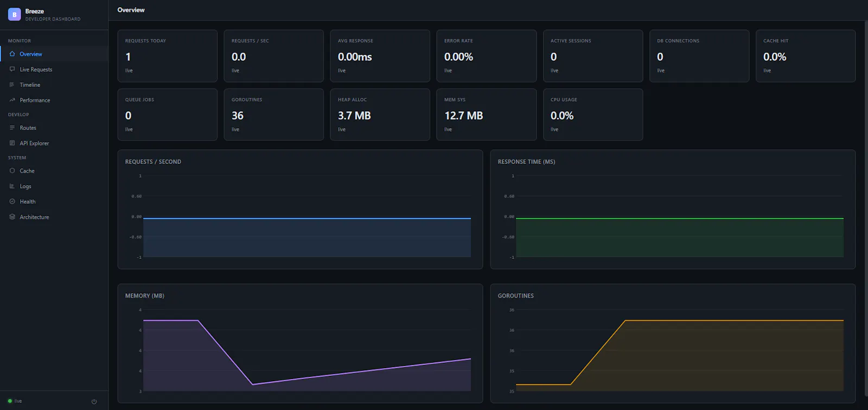The width and height of the screenshot is (868, 410).
Task: Click the 3.7 MB heap value
Action: (x=354, y=116)
